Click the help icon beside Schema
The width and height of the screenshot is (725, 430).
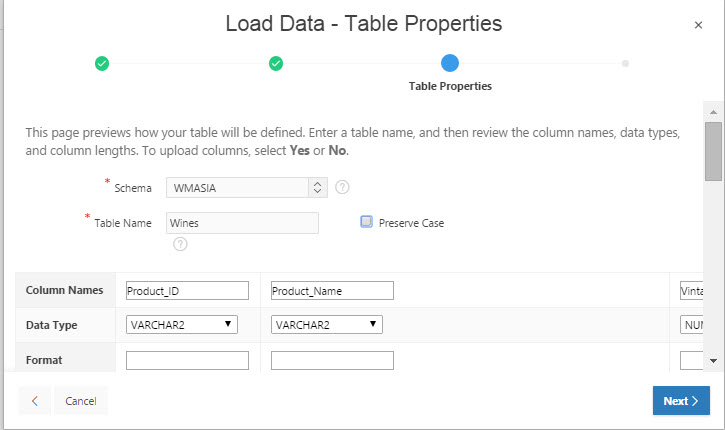coord(342,187)
